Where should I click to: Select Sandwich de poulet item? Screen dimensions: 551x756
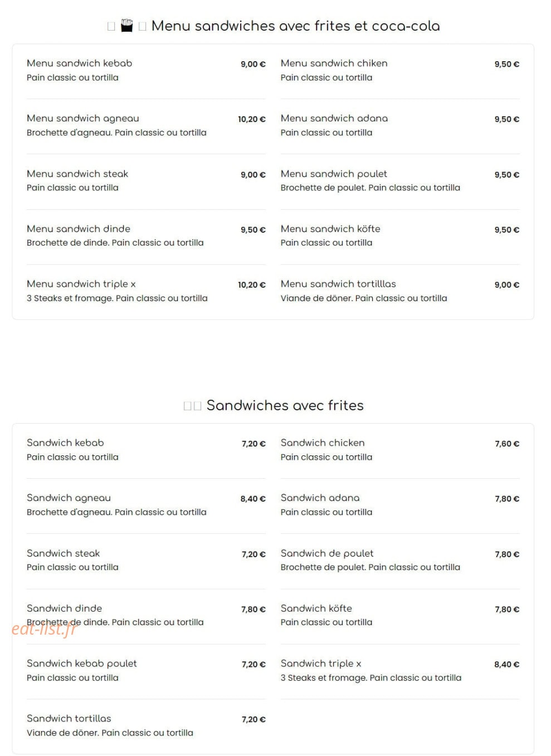tap(400, 561)
